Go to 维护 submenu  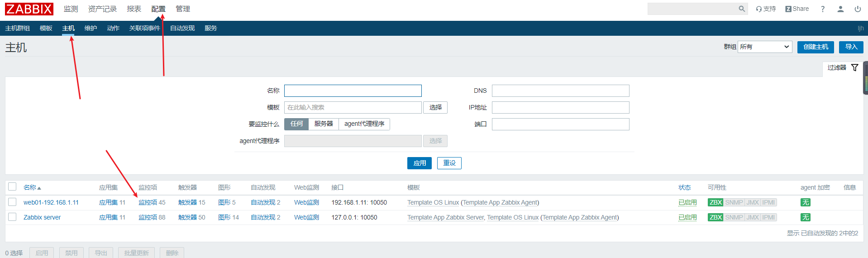click(x=91, y=28)
